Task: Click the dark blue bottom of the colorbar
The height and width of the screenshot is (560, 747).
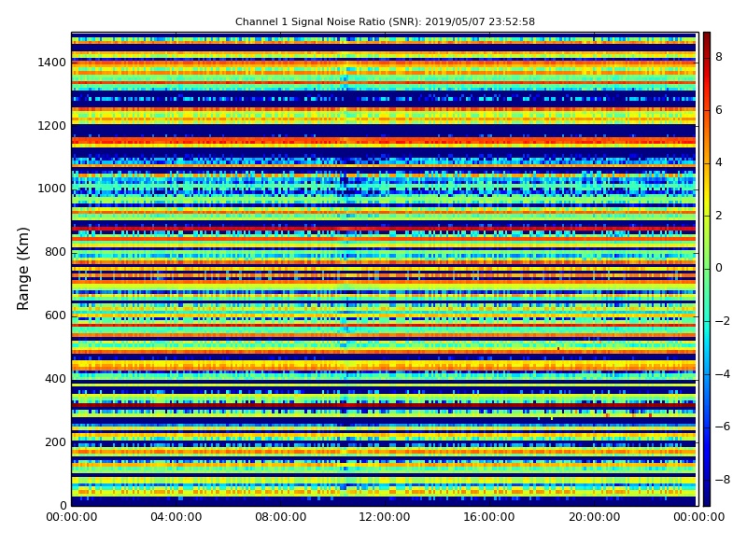Action: pos(707,499)
